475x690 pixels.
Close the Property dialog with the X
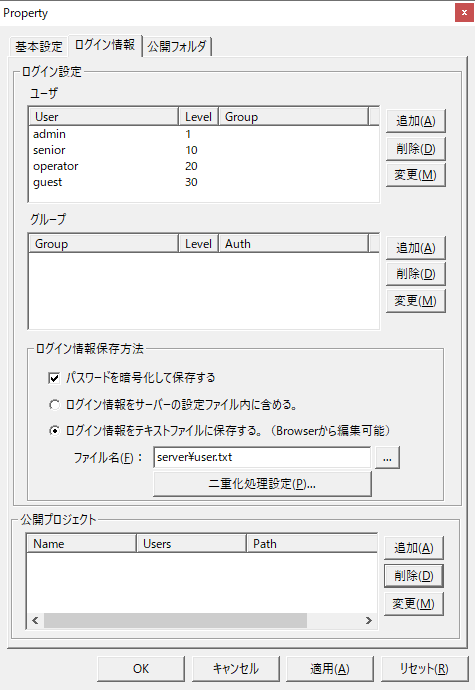click(x=464, y=13)
